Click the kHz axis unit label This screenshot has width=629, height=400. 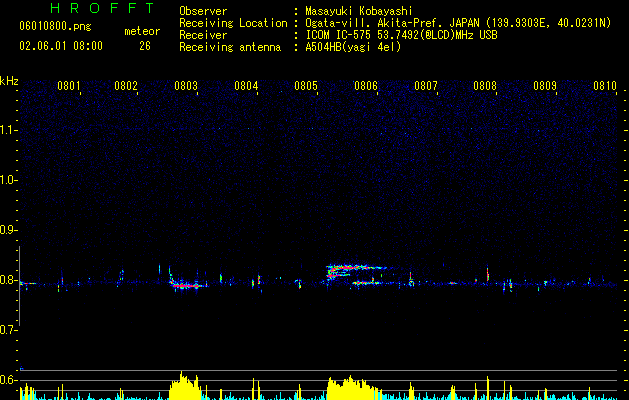click(x=9, y=81)
